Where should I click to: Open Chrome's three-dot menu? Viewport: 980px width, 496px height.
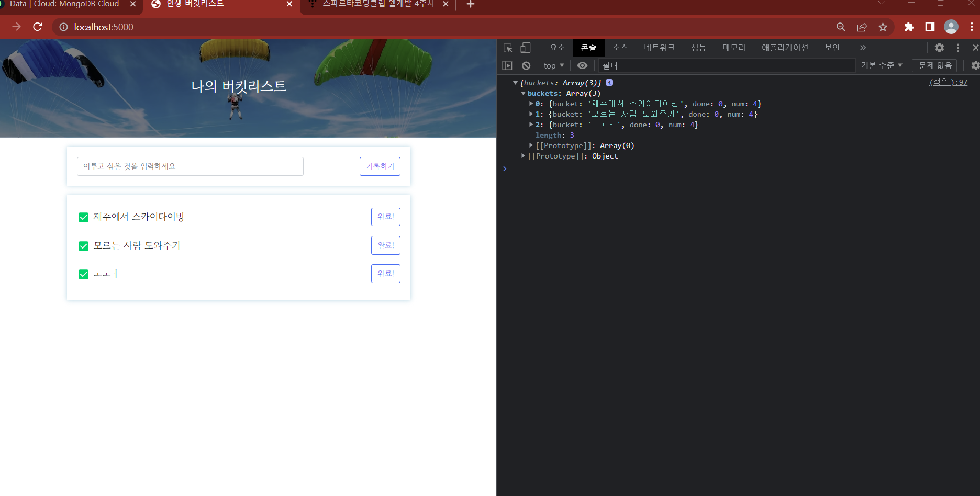click(x=972, y=27)
